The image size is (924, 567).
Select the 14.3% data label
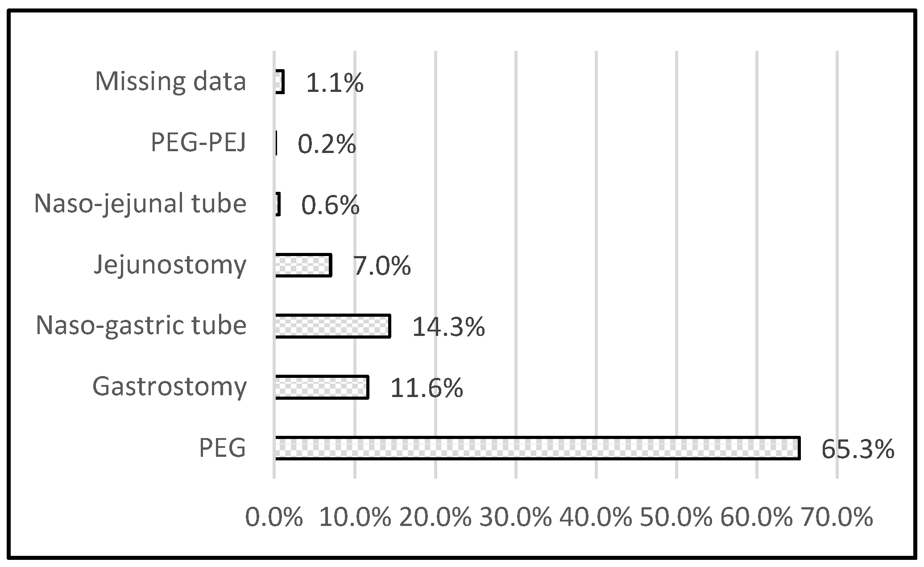448,327
